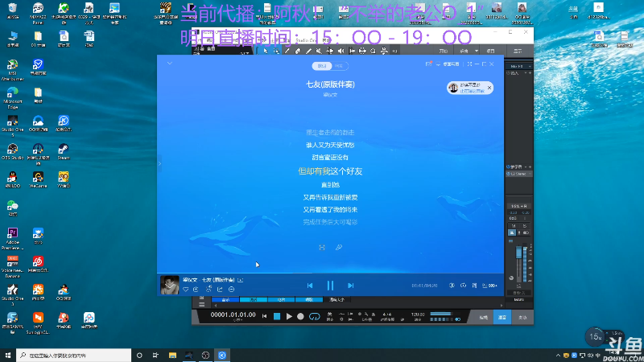The width and height of the screenshot is (644, 362).
Task: Open OBS Studio desktop shortcut
Action: click(x=13, y=151)
